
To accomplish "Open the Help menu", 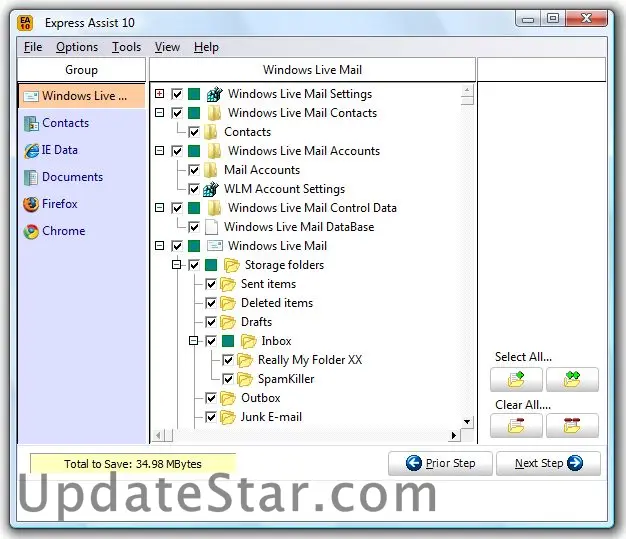I will click(x=206, y=47).
